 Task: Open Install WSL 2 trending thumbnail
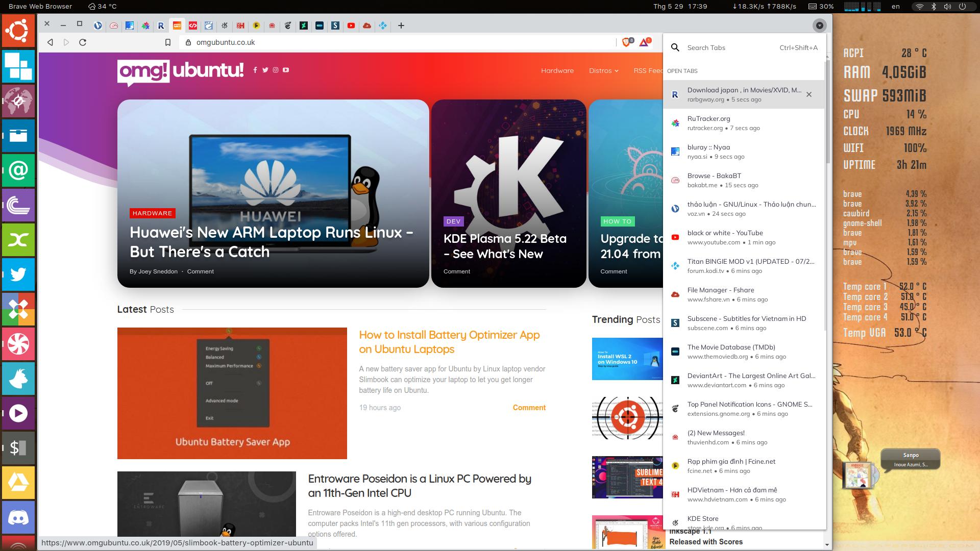point(627,359)
